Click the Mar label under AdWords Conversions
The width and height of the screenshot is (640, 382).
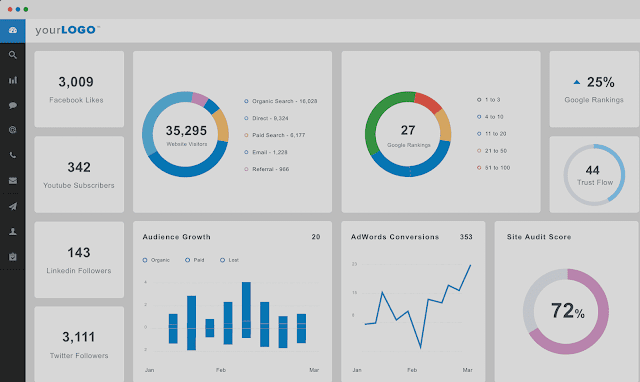[467, 370]
